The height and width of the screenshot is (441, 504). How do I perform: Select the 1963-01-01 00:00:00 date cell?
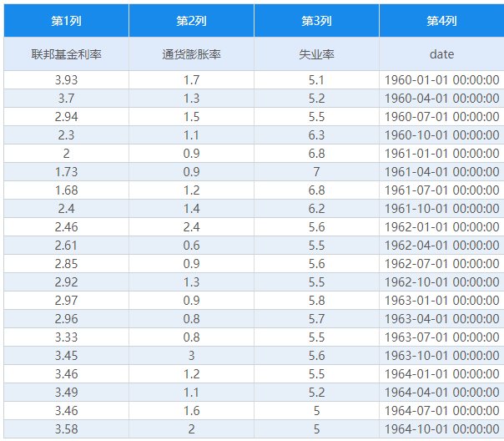click(x=441, y=300)
